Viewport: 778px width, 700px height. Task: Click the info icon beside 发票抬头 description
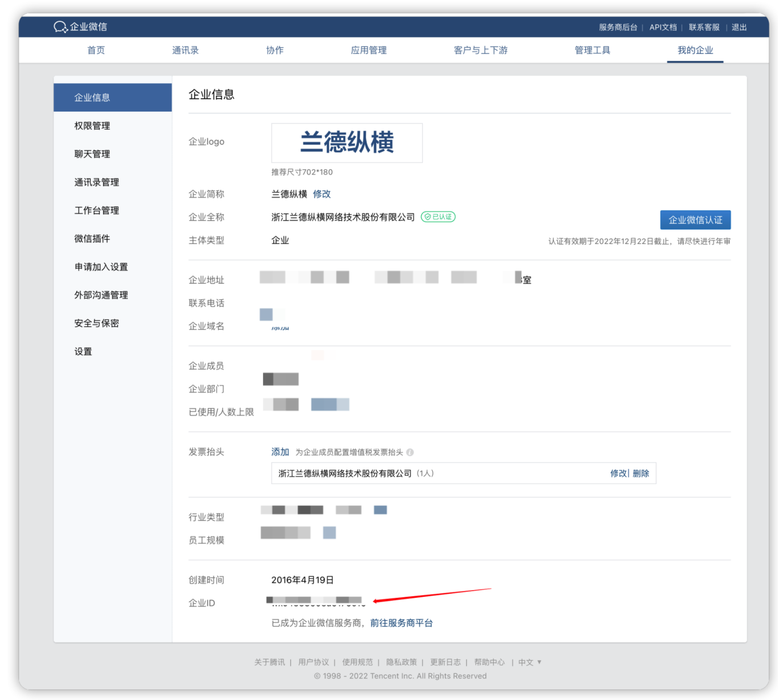(410, 452)
